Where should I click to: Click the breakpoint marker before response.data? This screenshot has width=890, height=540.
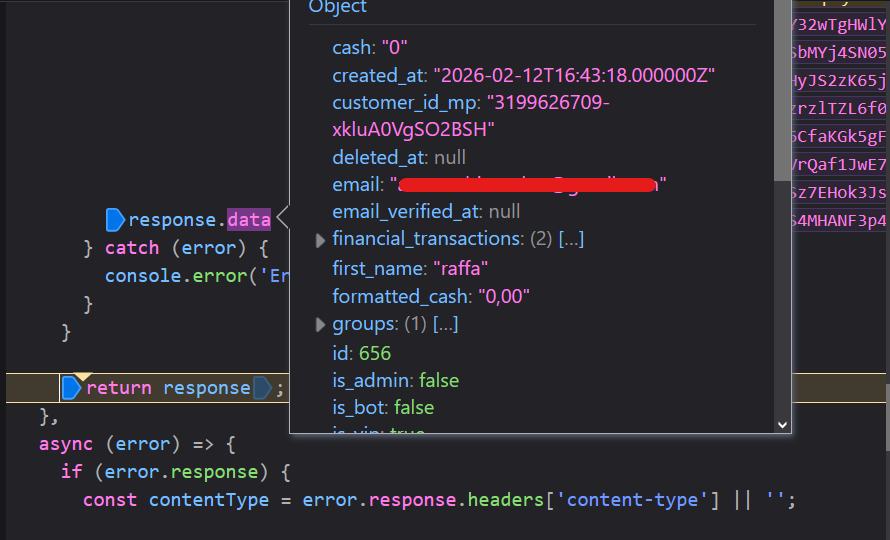115,220
